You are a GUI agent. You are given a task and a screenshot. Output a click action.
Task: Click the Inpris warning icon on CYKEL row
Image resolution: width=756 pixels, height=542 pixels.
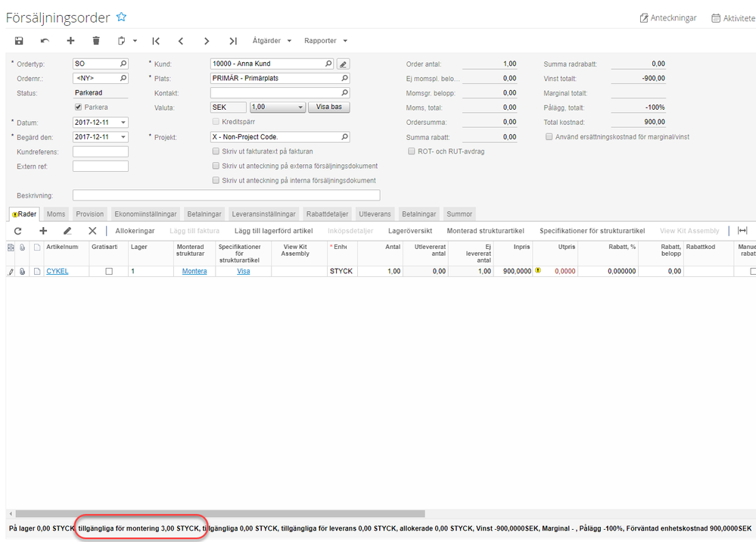tap(538, 270)
